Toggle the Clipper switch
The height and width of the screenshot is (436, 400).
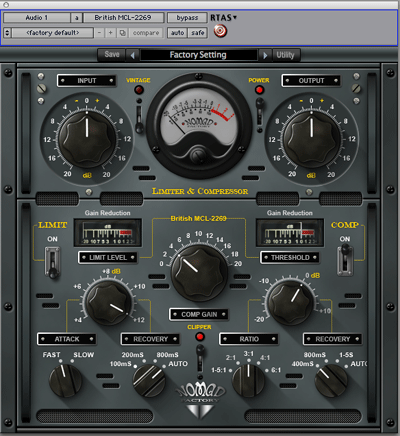click(x=199, y=362)
